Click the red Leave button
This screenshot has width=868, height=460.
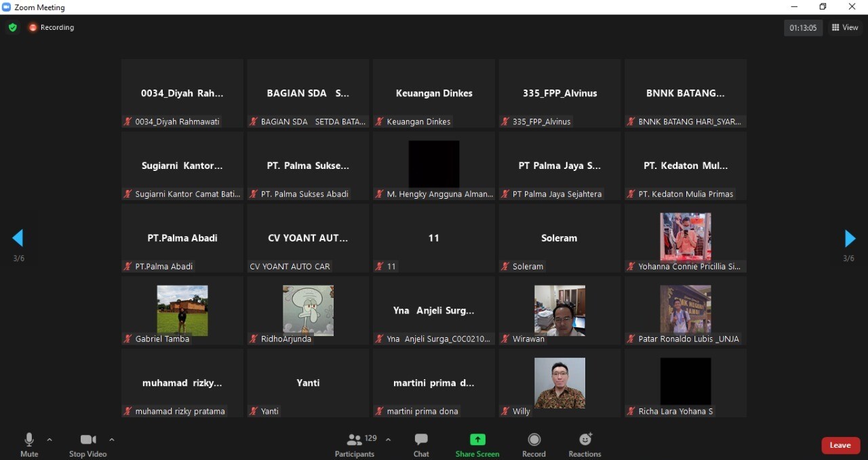840,445
